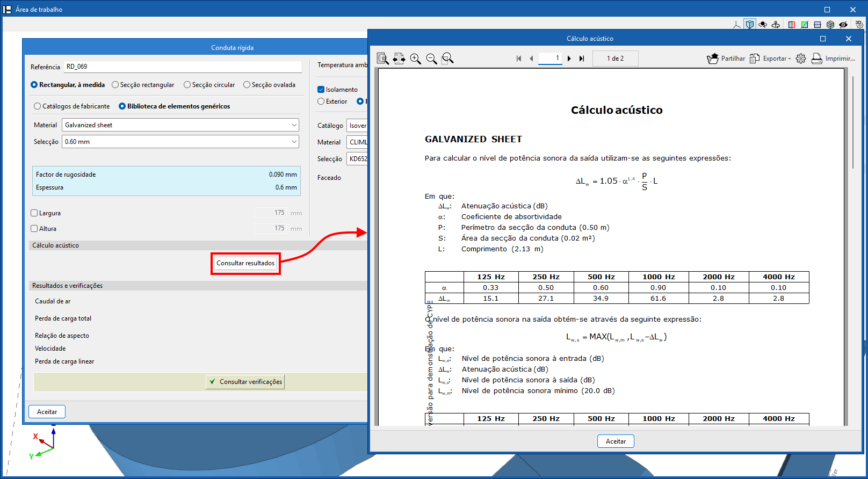Click Consultar resultados button
The width and height of the screenshot is (868, 479).
pos(245,263)
